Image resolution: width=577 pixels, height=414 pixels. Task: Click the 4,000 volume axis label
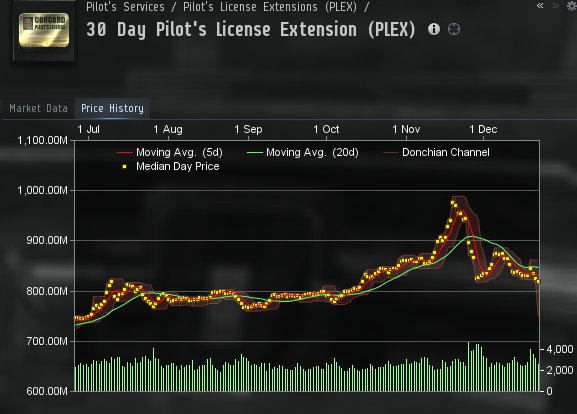click(560, 349)
